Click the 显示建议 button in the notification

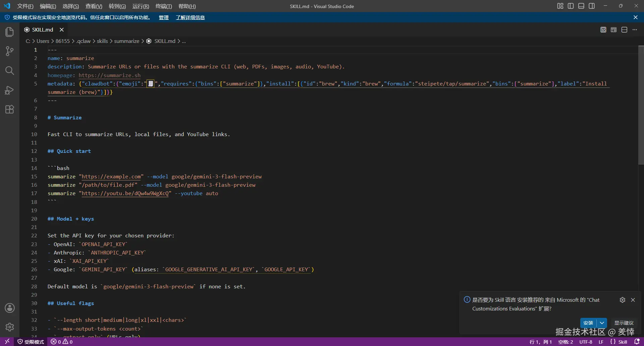coord(624,323)
